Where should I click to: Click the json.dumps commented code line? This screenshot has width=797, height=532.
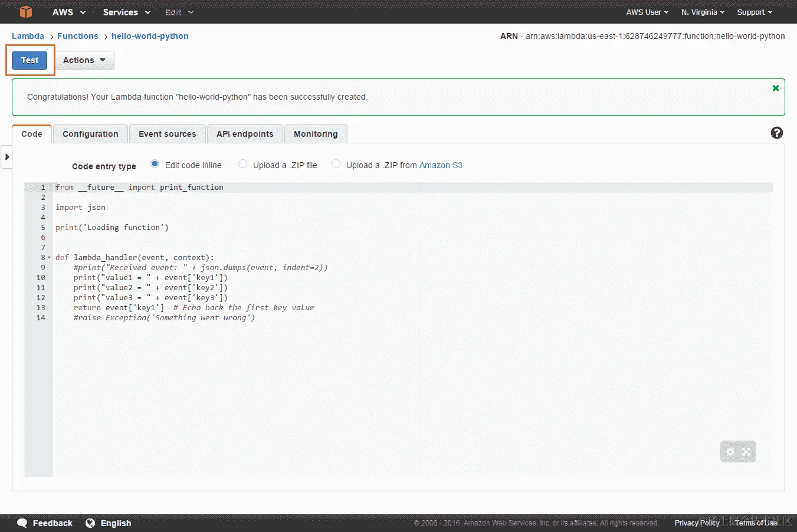point(201,268)
